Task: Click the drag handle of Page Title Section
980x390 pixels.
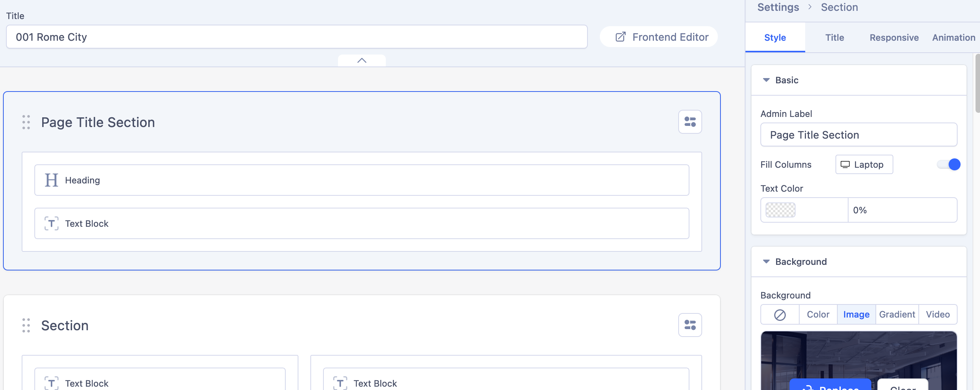Action: pyautogui.click(x=26, y=122)
